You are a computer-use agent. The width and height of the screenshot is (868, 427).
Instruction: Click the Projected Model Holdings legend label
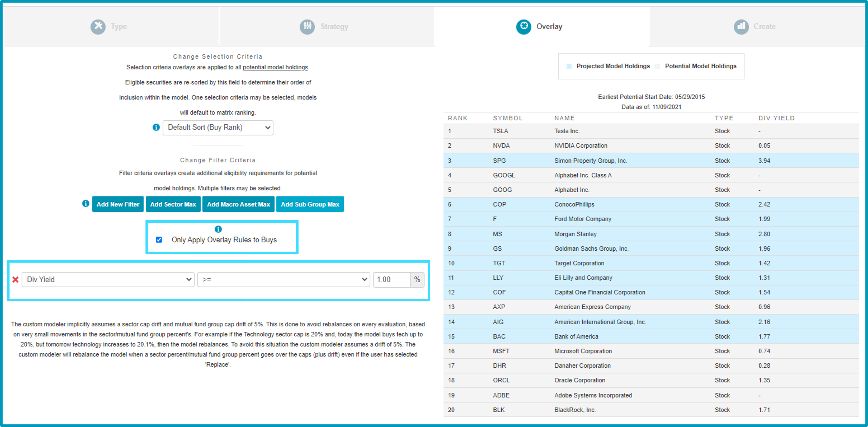point(613,66)
